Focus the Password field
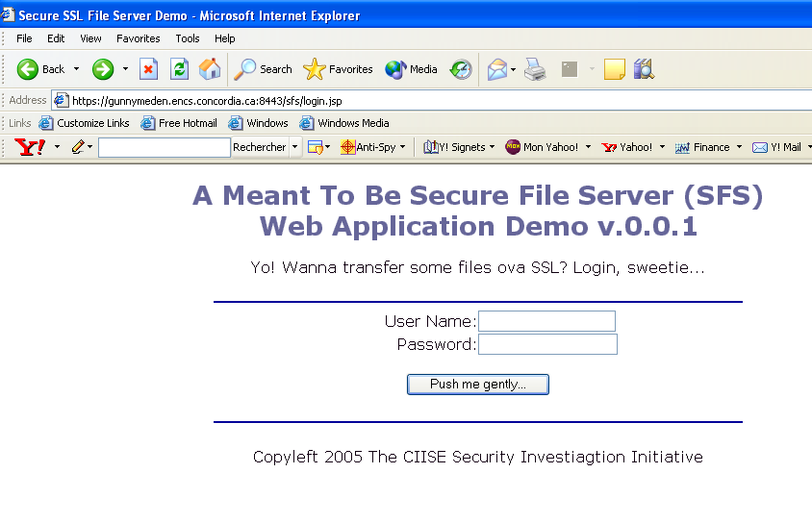 547,344
